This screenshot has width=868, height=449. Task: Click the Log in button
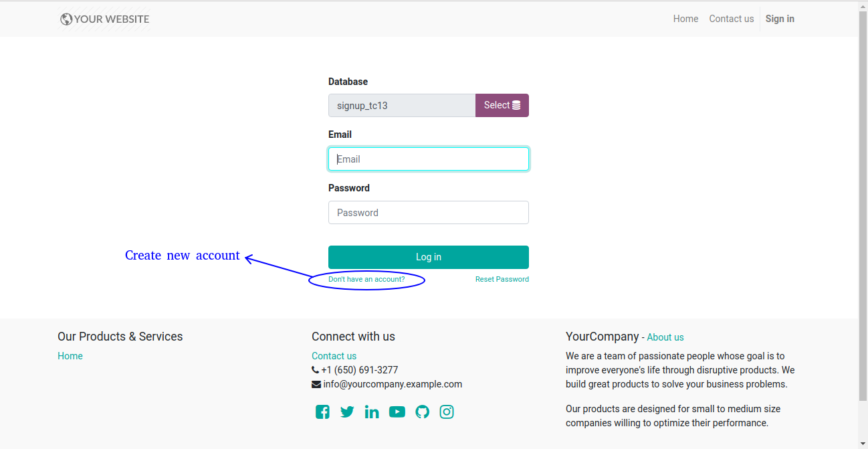pyautogui.click(x=429, y=257)
